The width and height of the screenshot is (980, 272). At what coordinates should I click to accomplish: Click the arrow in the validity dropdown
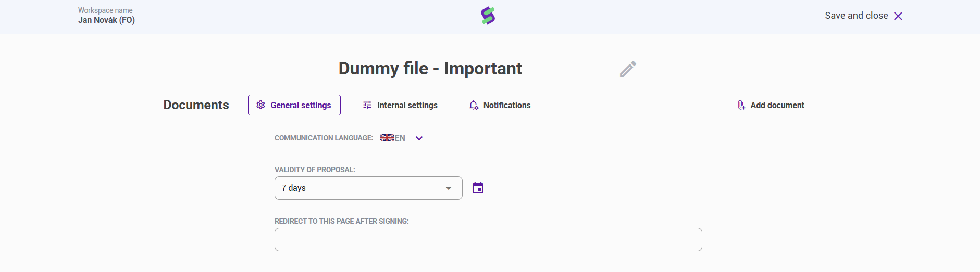[449, 188]
